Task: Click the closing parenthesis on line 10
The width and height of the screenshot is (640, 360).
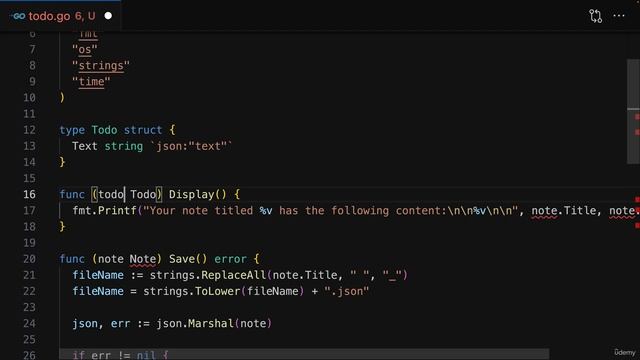Action: [x=62, y=98]
